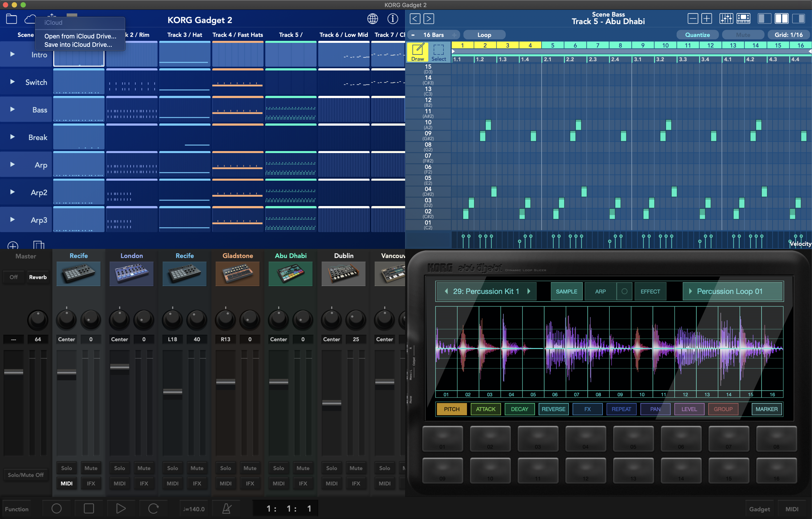Click the globe icon in header
The image size is (812, 519).
pyautogui.click(x=372, y=19)
